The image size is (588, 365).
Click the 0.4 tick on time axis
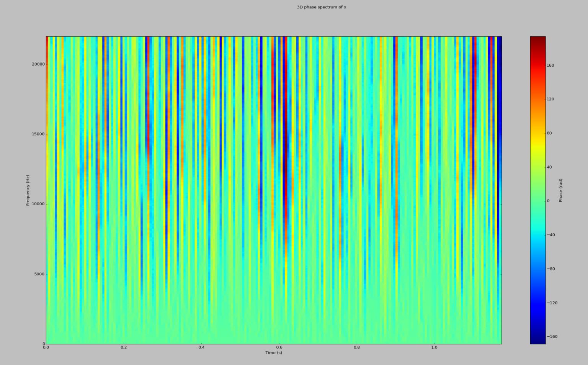tap(201, 347)
